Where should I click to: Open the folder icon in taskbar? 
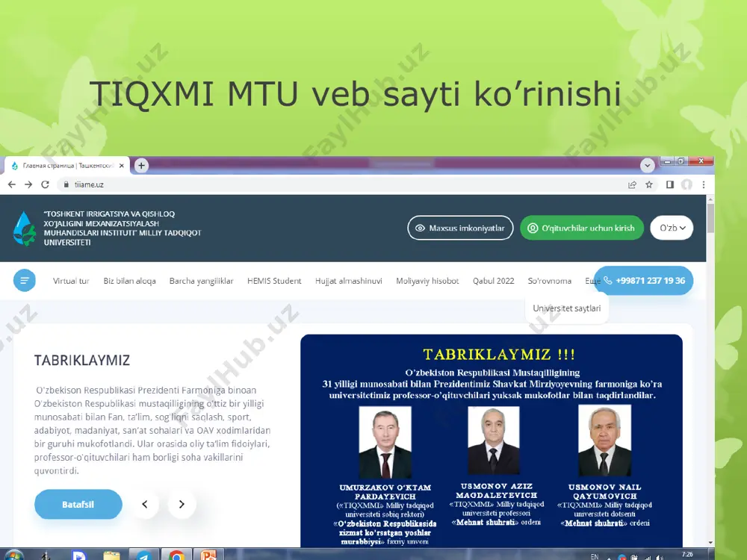[x=112, y=556]
